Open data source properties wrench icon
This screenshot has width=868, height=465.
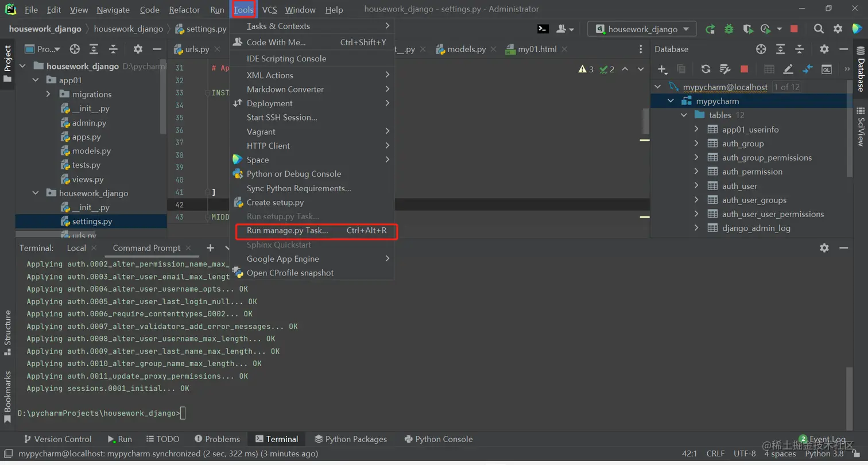tap(724, 69)
